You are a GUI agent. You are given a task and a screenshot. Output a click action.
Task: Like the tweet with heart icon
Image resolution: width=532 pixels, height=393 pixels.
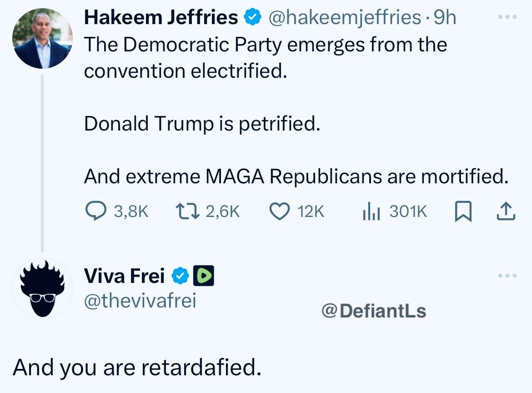click(280, 212)
